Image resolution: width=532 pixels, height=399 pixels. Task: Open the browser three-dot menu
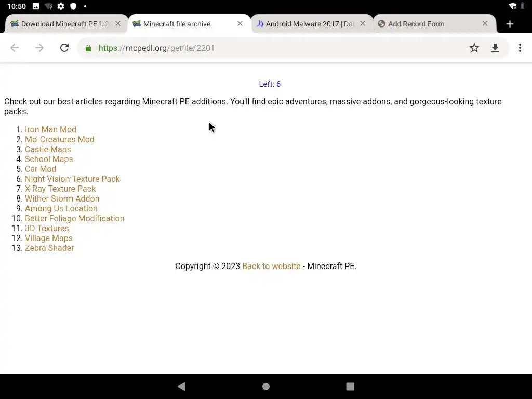[520, 48]
